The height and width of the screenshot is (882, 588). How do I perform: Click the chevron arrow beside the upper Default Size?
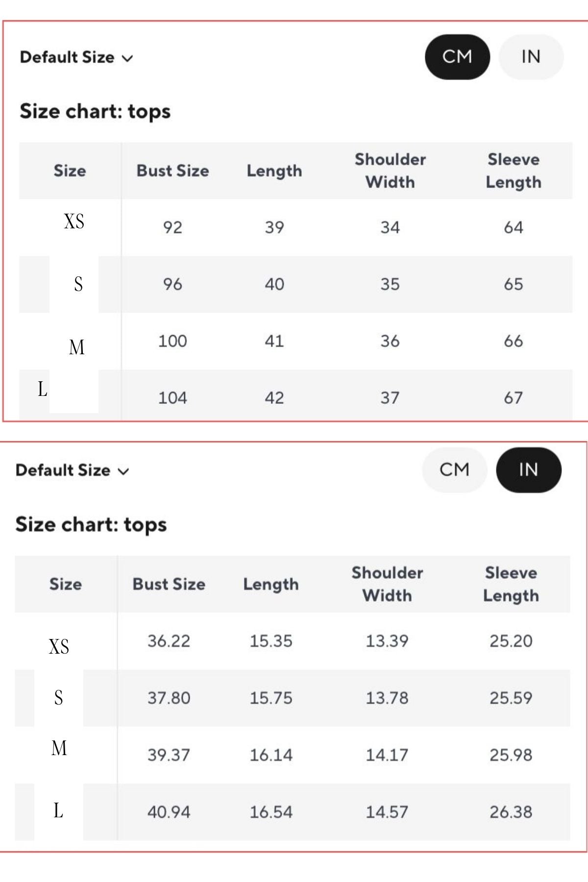click(127, 58)
